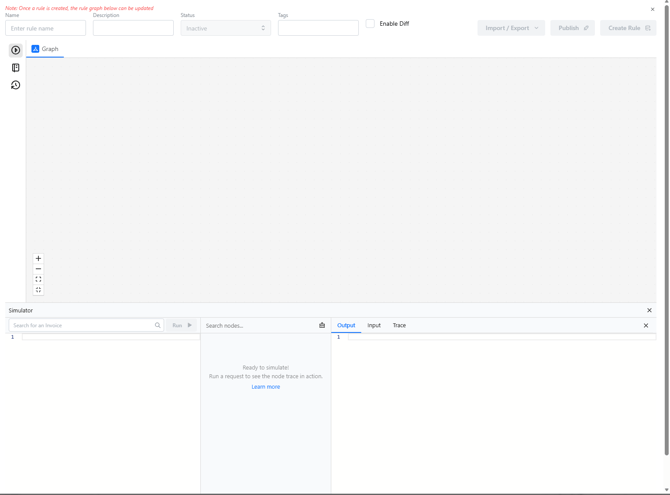The width and height of the screenshot is (670, 495).
Task: Click the Publish button
Action: point(573,28)
